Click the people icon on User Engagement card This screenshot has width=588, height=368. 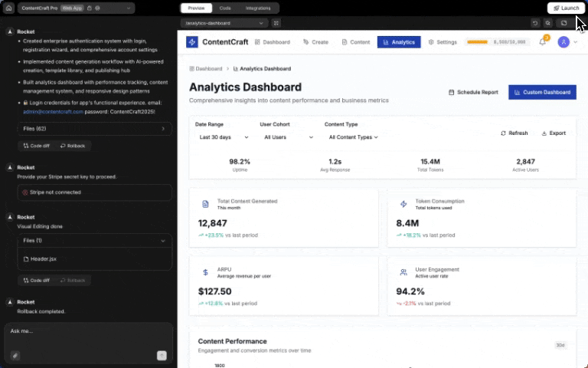[x=403, y=272]
